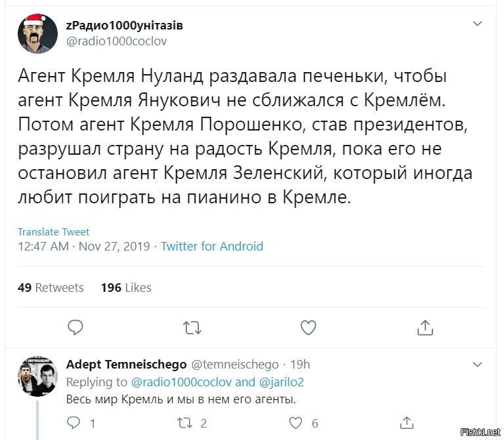View the 49 Retweets list
This screenshot has height=440, width=504.
[51, 287]
